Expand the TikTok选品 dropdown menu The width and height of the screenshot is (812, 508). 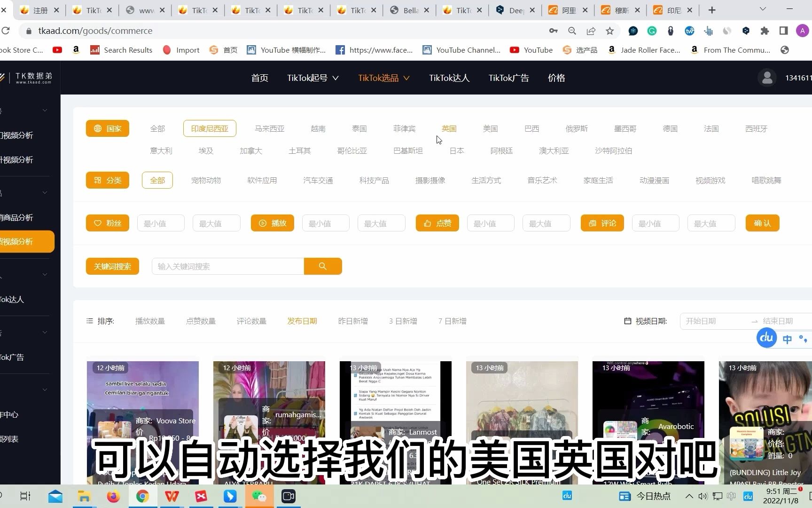click(384, 78)
